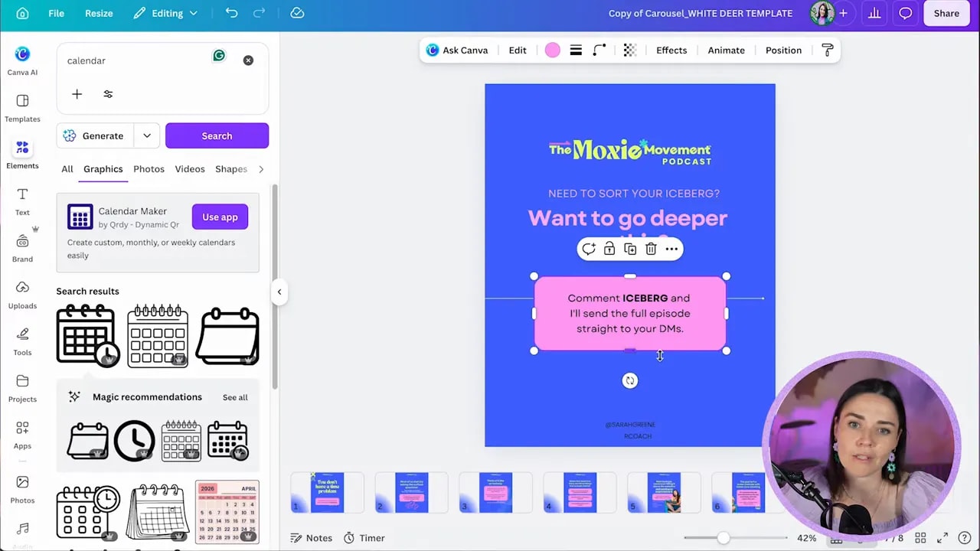Open the Text panel

pyautogui.click(x=22, y=201)
